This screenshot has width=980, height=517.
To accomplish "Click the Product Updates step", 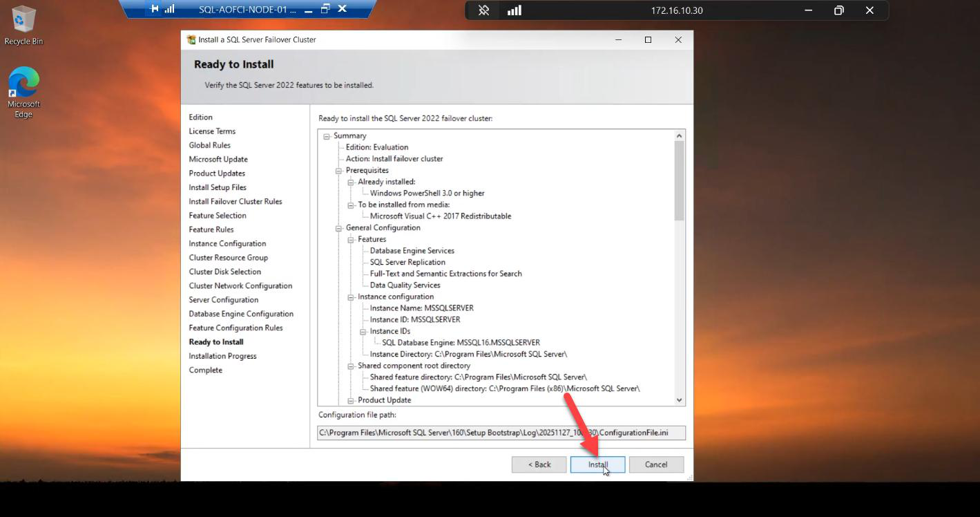I will pyautogui.click(x=217, y=173).
